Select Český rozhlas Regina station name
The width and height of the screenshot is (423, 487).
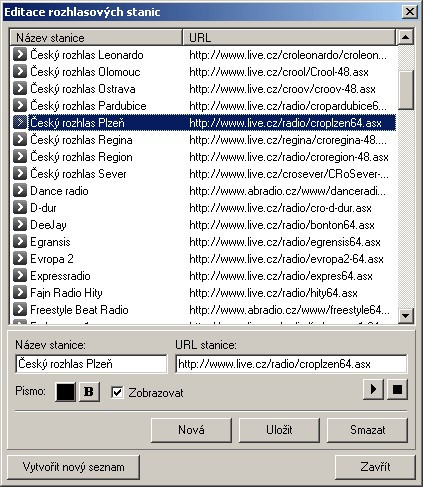pyautogui.click(x=81, y=140)
